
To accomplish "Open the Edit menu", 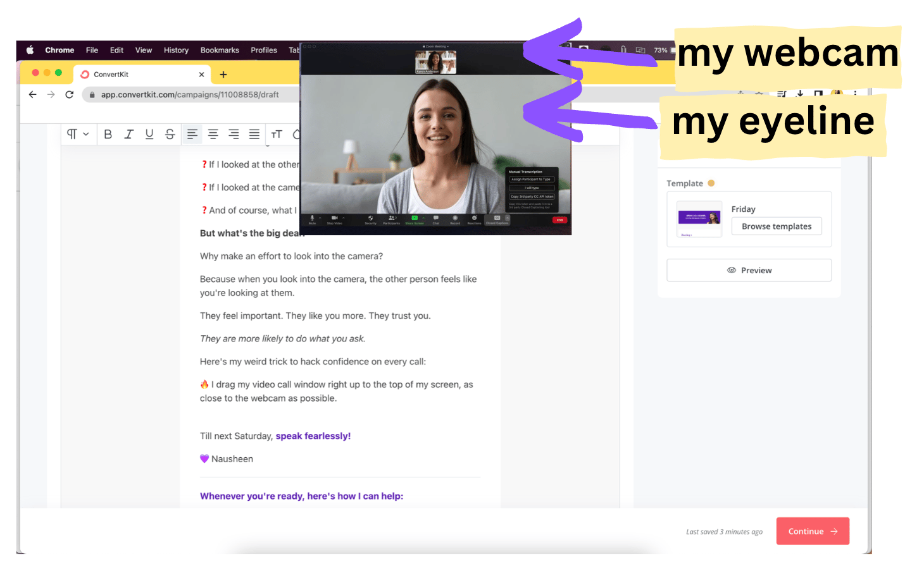I will (116, 50).
